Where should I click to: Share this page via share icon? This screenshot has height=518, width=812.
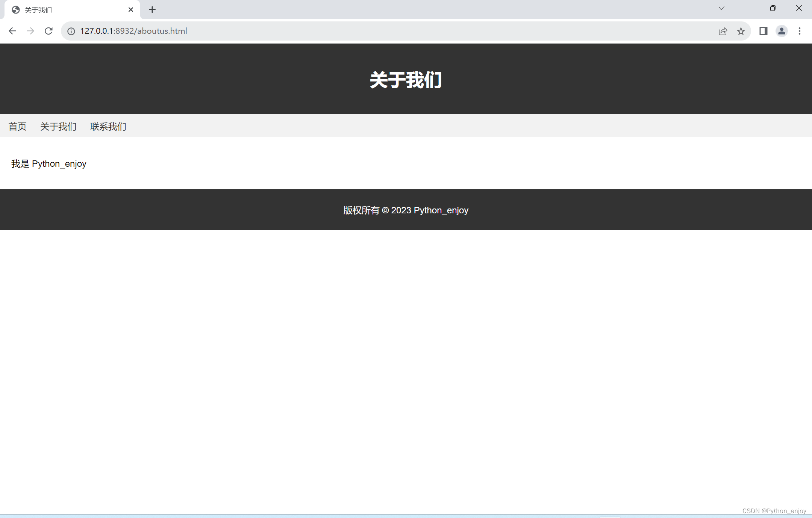click(723, 31)
